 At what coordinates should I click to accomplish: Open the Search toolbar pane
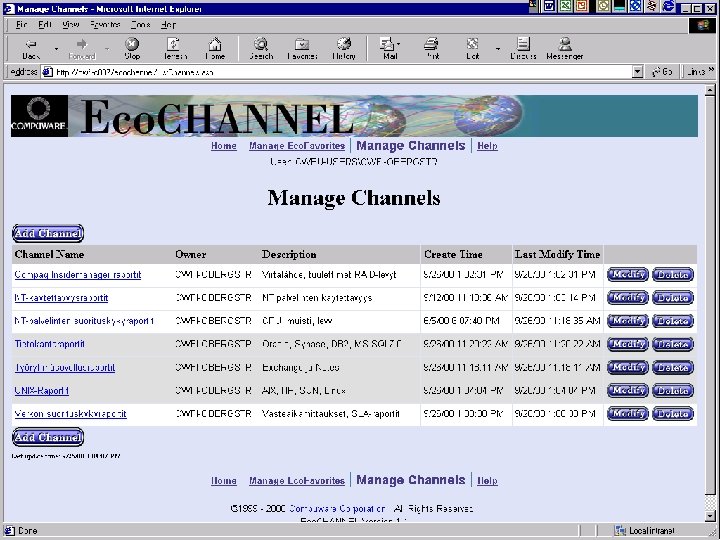(261, 49)
